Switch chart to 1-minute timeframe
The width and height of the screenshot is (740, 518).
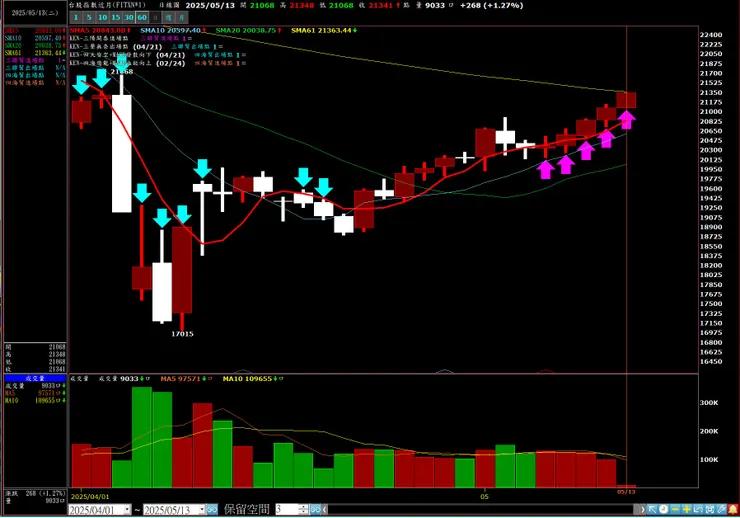click(x=76, y=17)
